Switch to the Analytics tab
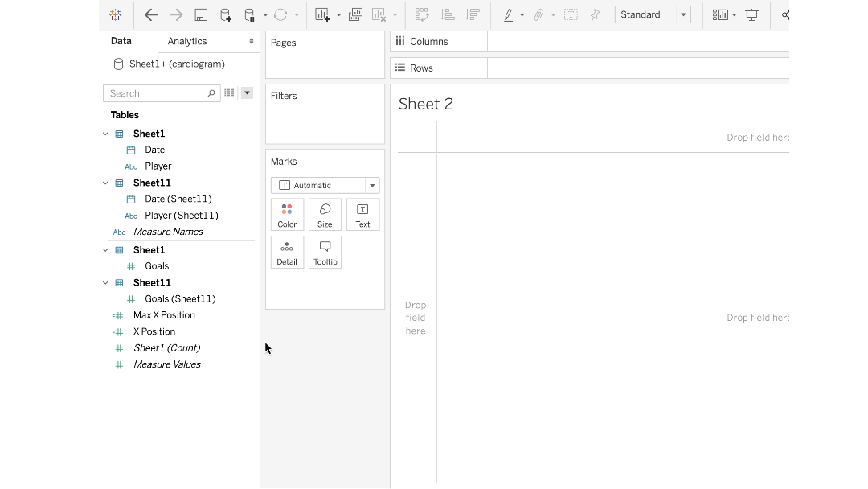The width and height of the screenshot is (868, 489). coord(208,41)
